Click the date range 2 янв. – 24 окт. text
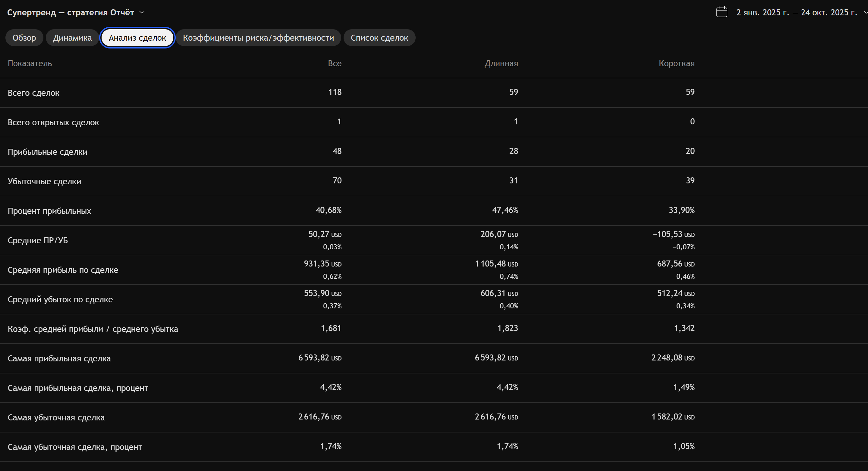 click(796, 12)
